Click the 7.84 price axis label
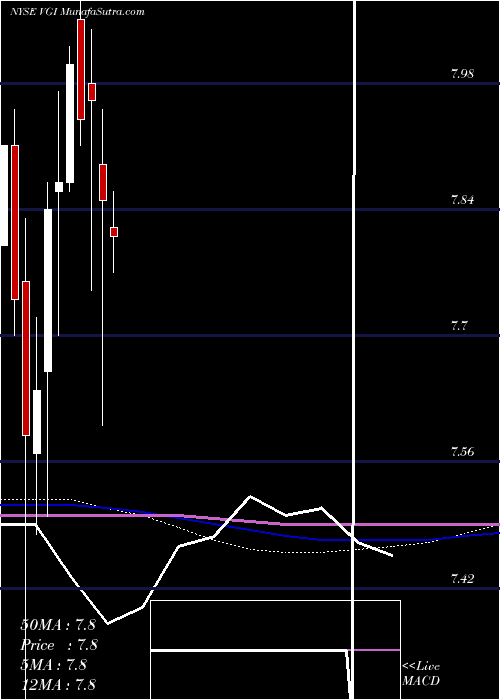The height and width of the screenshot is (700, 500). click(x=462, y=200)
